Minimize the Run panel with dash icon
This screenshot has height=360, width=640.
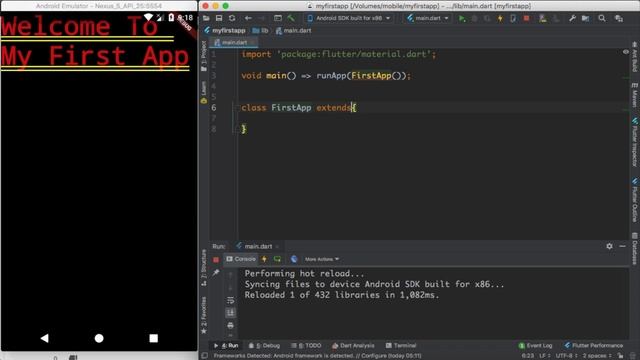[622, 246]
